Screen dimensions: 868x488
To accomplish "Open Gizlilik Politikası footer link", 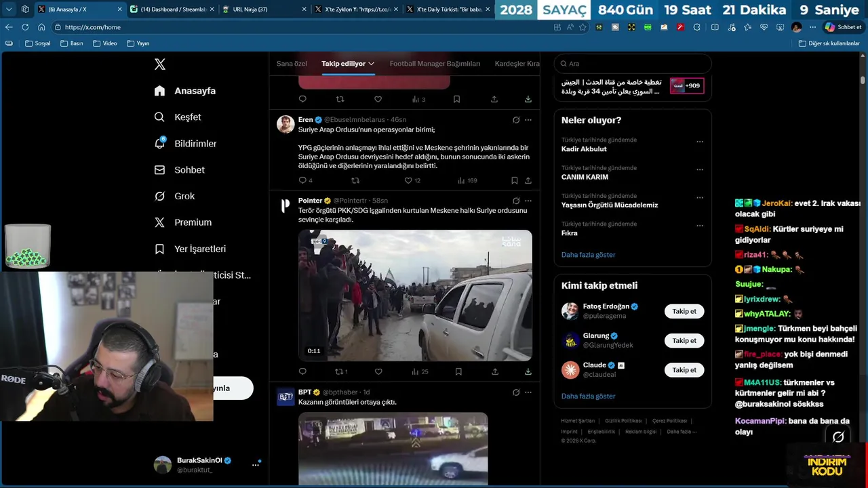I will click(x=623, y=421).
